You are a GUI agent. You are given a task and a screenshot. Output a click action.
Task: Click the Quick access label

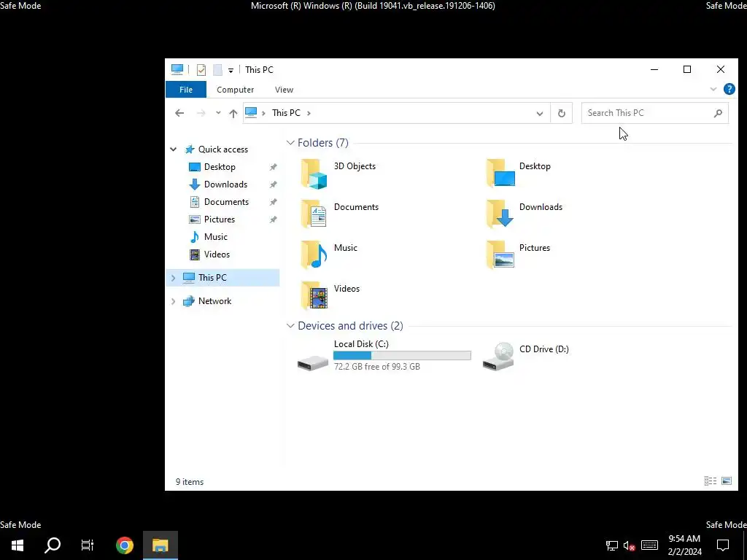(223, 149)
